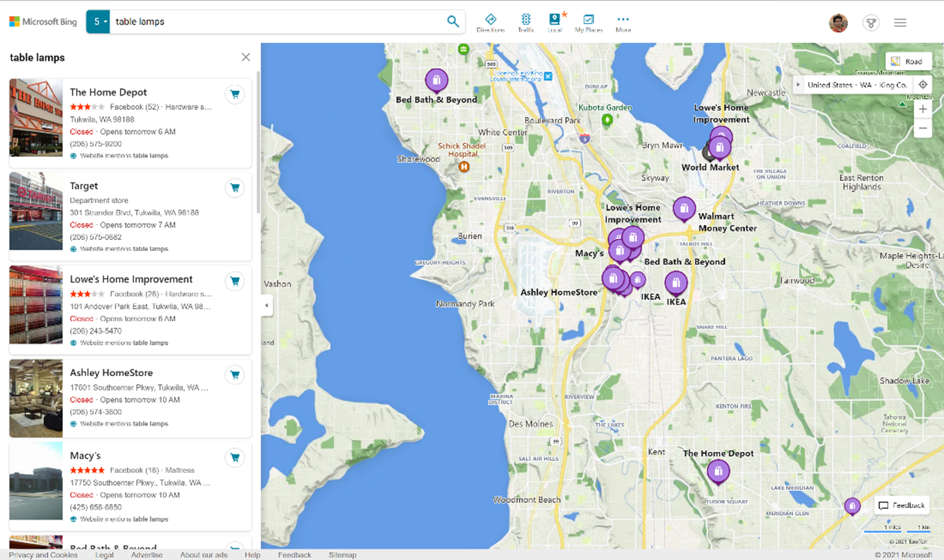
Task: Click the shopping cart icon for Lowe's
Action: 235,281
